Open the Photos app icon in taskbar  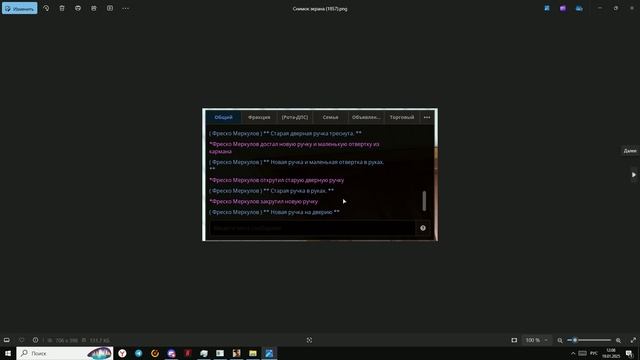(269, 353)
